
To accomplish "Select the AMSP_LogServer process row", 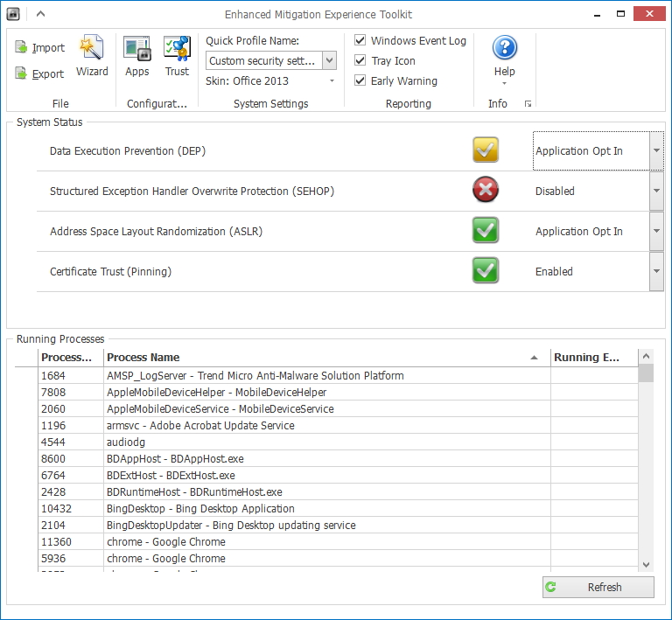I will click(x=338, y=375).
